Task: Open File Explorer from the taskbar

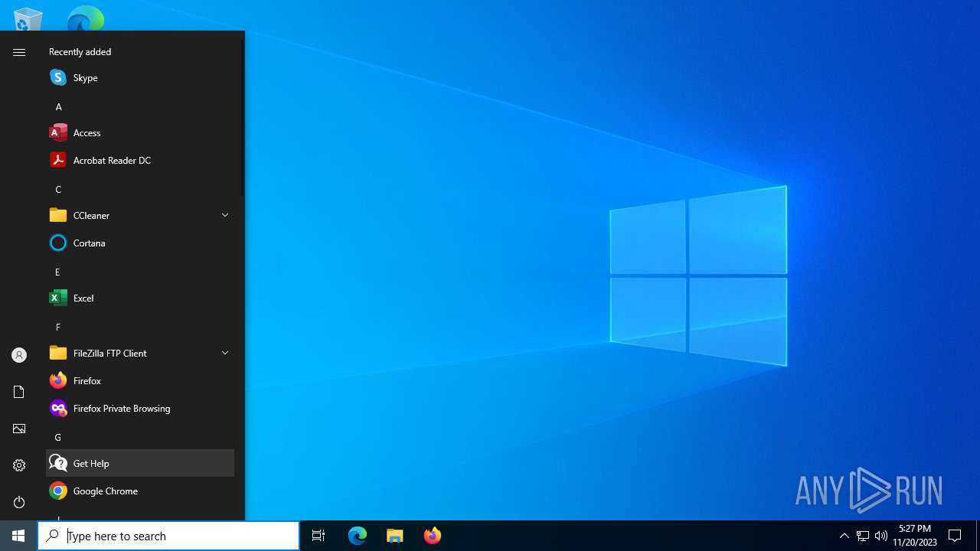Action: [x=395, y=536]
